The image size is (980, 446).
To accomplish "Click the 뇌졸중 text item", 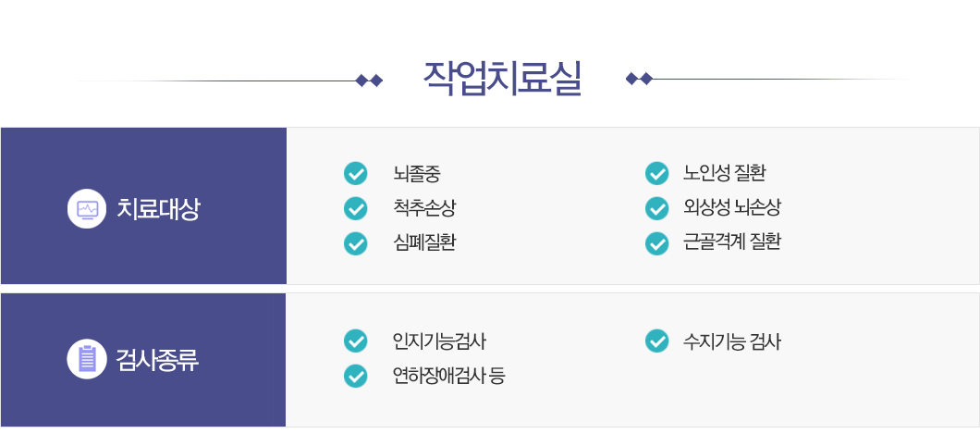I will pos(417,173).
